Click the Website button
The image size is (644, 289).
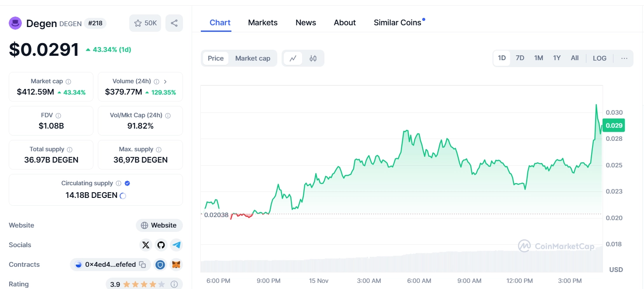tap(159, 225)
